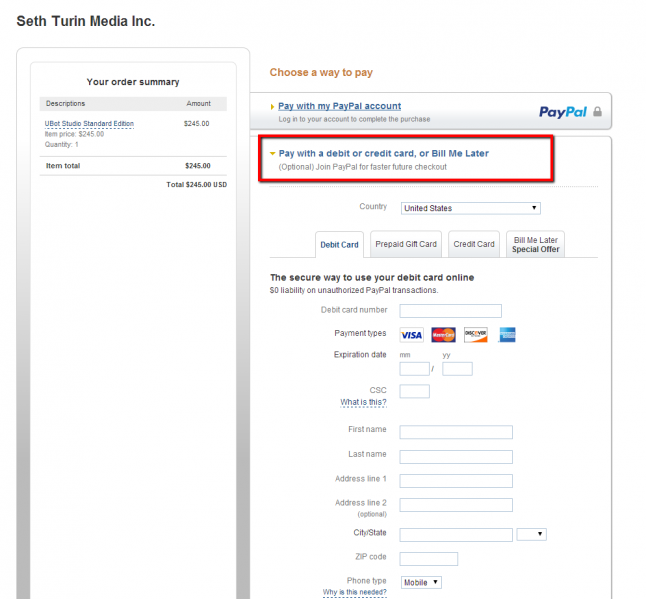Click the CSC What is this? link
The image size is (646, 599).
pos(363,402)
